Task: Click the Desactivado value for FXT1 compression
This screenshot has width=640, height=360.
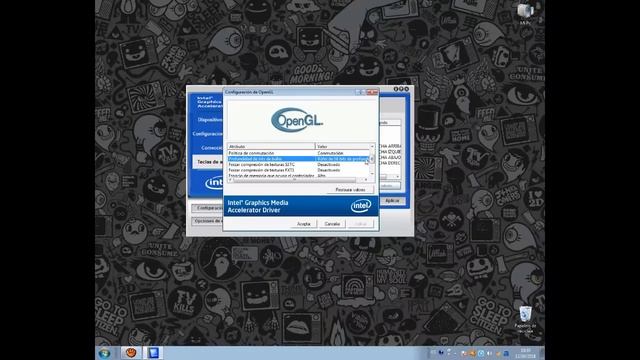Action: [329, 170]
